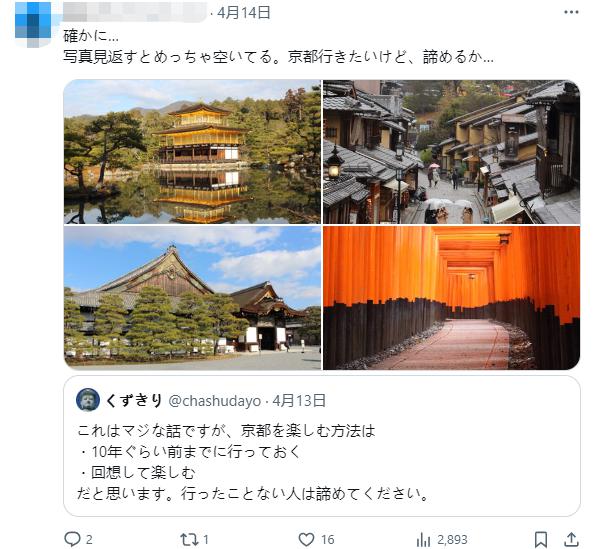The width and height of the screenshot is (595, 549).
Task: Bookmark this post
Action: pos(541,539)
